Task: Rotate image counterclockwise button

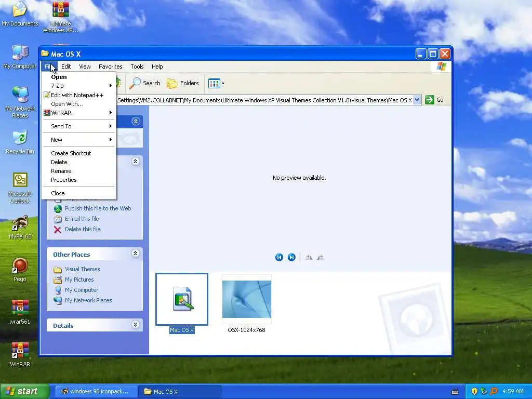Action: coord(321,258)
